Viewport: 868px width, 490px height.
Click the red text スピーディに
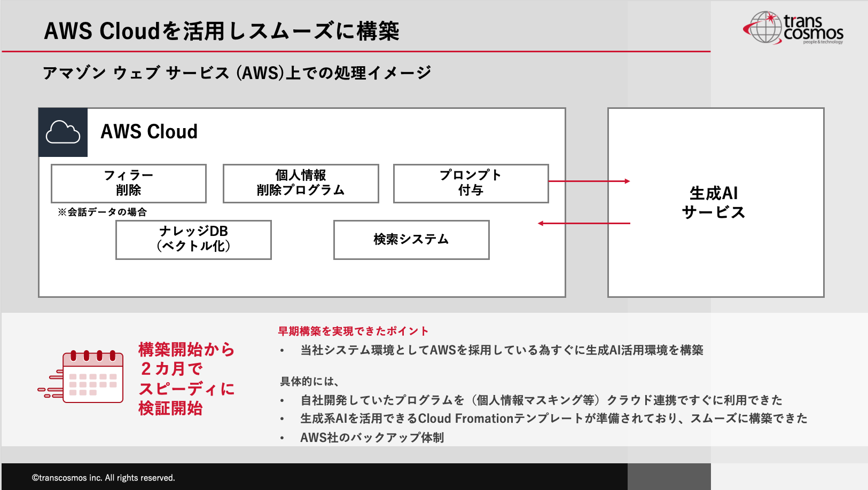pos(186,389)
